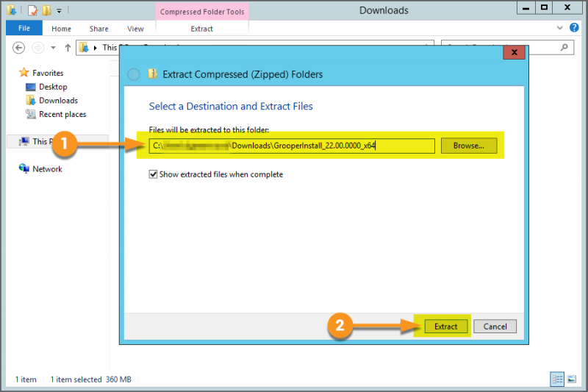Open Customize Quick Access Toolbar dropdown
Screen dimensions: 588x392
59,11
